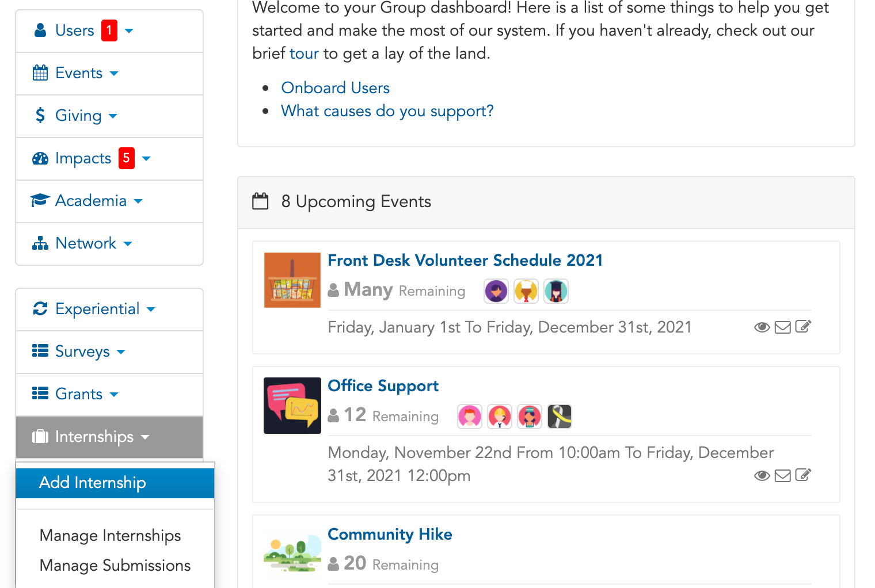Image resolution: width=875 pixels, height=588 pixels.
Task: Open the Onboard Users link
Action: 336,88
